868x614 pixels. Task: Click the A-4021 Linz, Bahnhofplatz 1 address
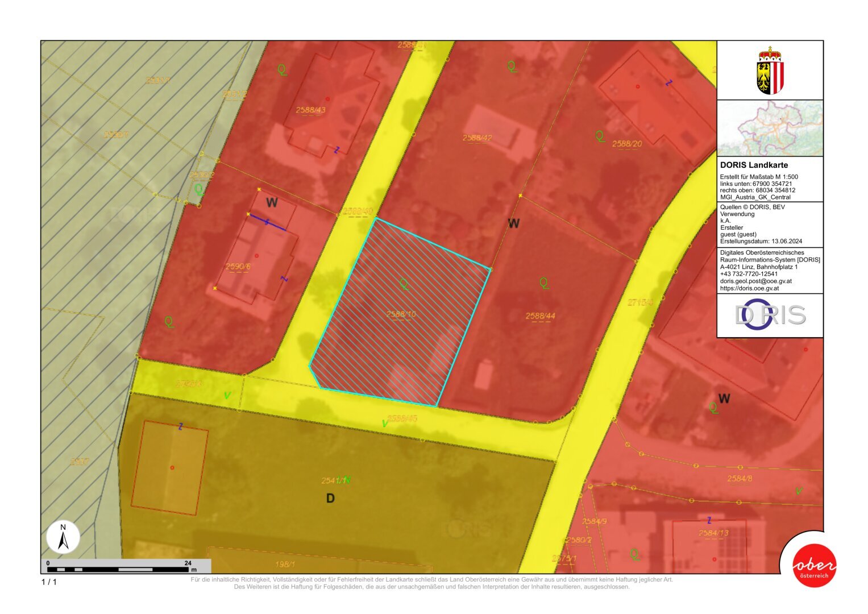coord(759,267)
